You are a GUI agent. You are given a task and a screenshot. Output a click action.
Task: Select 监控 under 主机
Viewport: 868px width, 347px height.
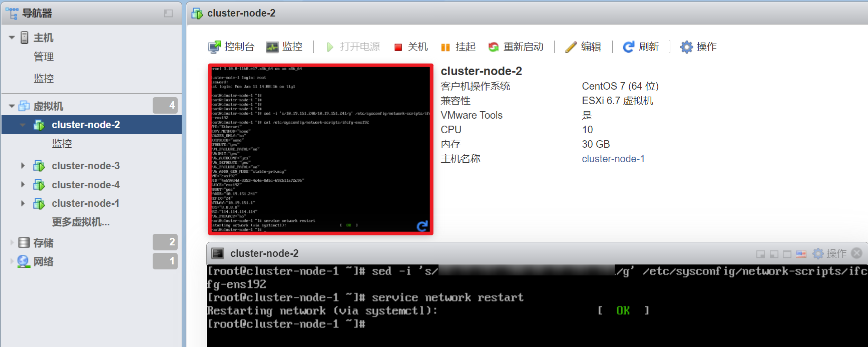click(x=44, y=78)
